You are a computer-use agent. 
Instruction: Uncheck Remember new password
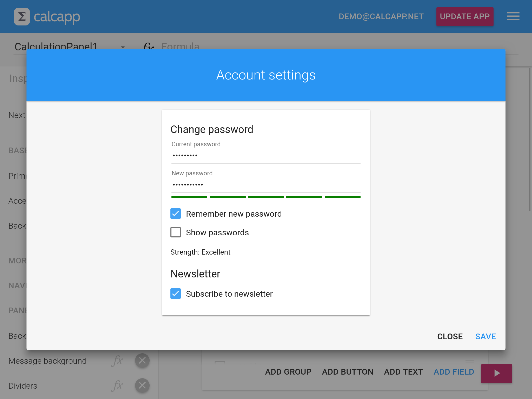[x=176, y=214]
